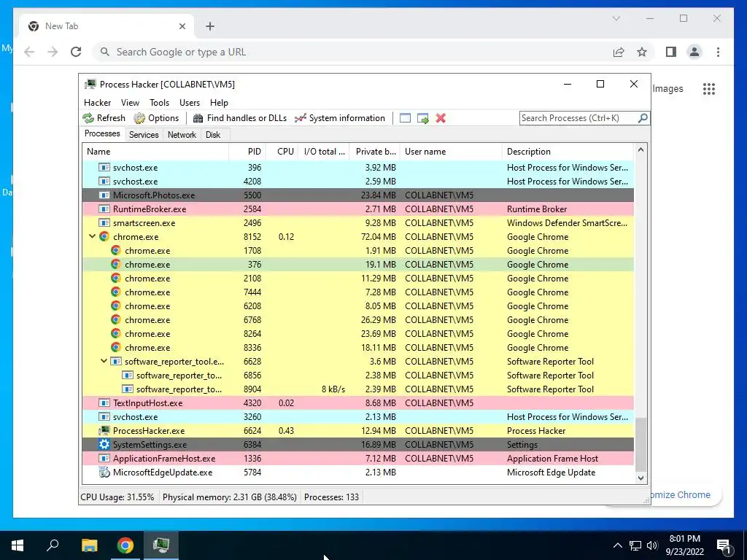Open File Explorer from taskbar
Image resolution: width=747 pixels, height=560 pixels.
pyautogui.click(x=89, y=545)
